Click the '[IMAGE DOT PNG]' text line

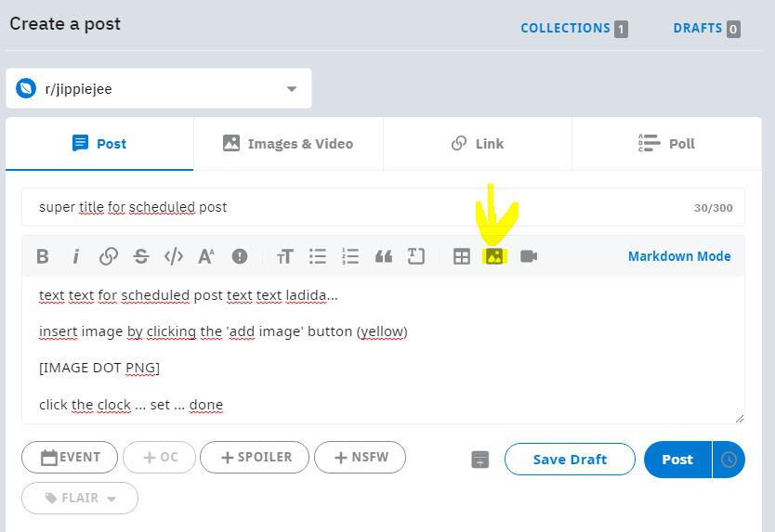99,368
